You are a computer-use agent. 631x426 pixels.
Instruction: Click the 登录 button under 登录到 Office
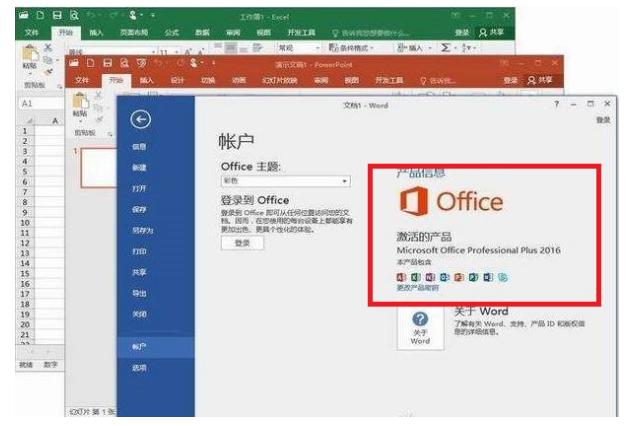(242, 243)
